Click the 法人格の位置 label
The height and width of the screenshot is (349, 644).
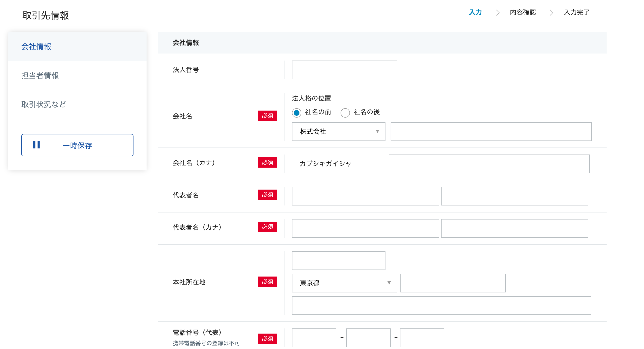pos(312,98)
